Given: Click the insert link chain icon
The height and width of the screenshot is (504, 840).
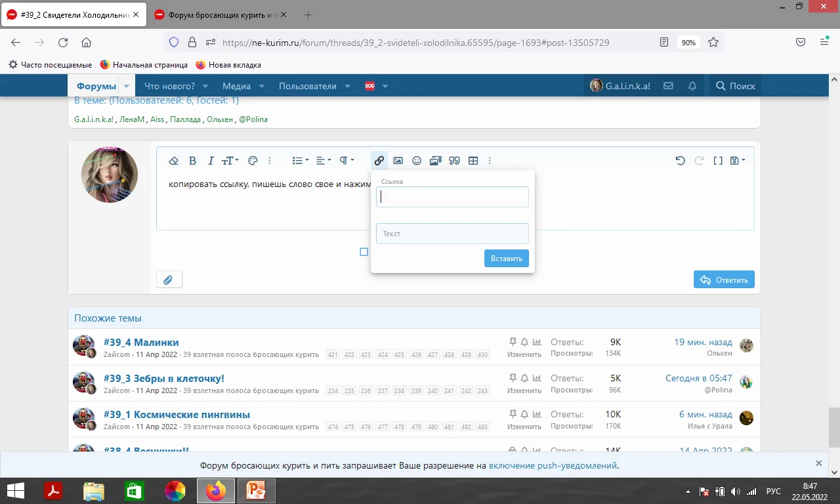Looking at the screenshot, I should point(379,161).
